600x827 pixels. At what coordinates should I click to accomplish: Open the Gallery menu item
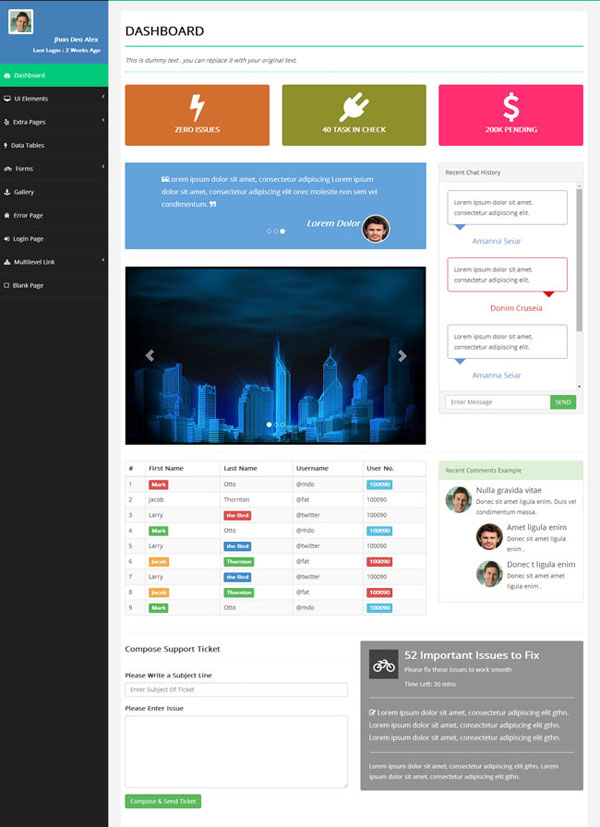click(x=24, y=192)
